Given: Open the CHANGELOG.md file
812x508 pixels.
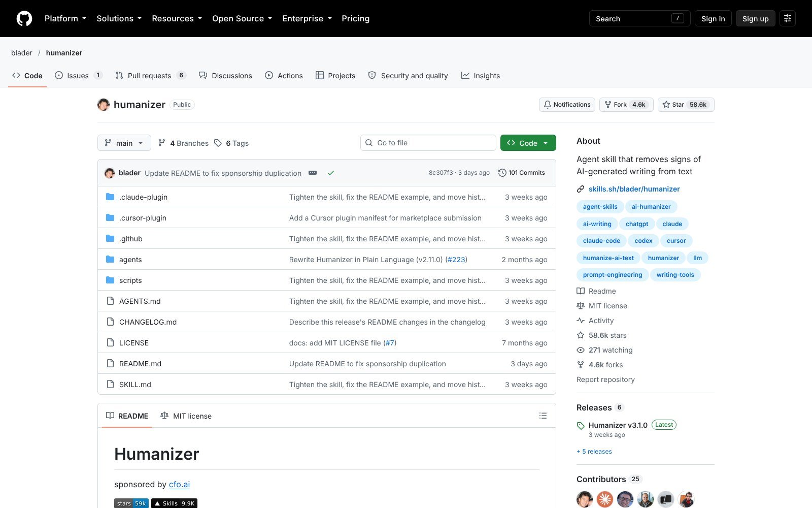Looking at the screenshot, I should click(148, 322).
